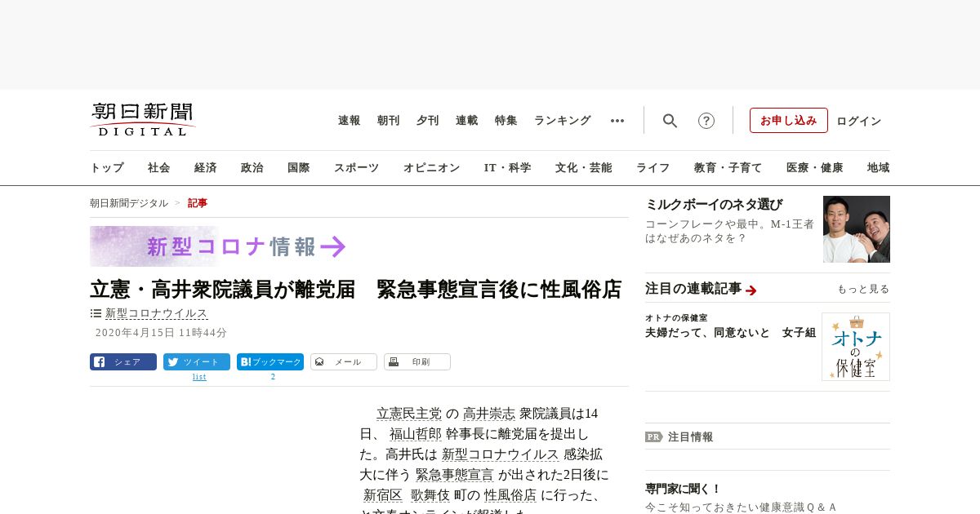Click the 記事 breadcrumb item

(198, 203)
